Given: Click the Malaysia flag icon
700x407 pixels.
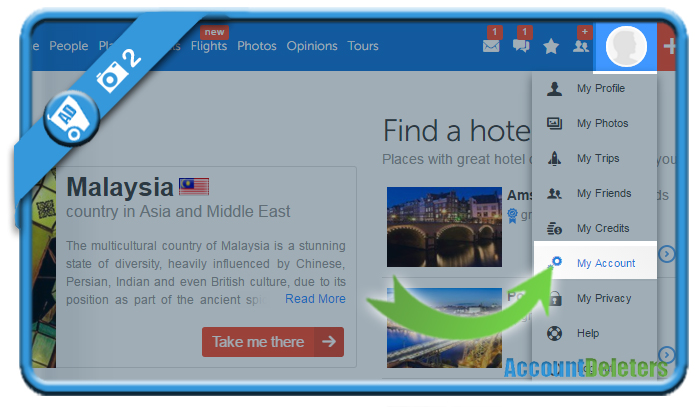Looking at the screenshot, I should [194, 187].
